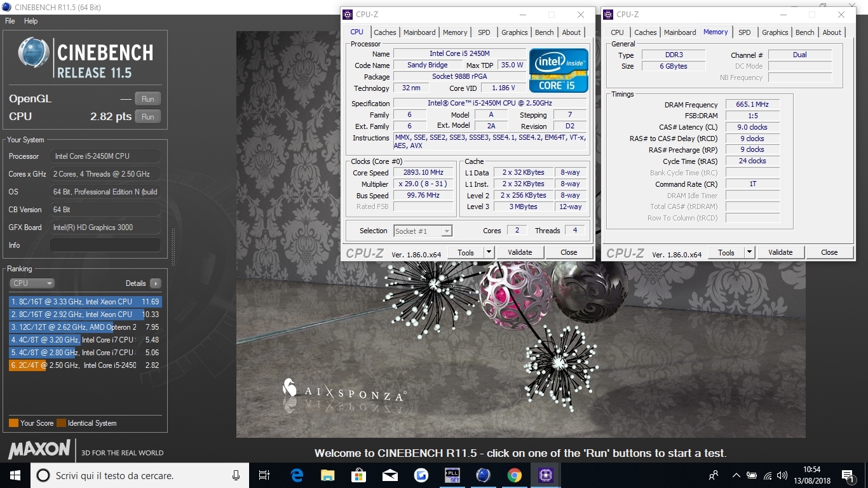Click the Info input field
The width and height of the screenshot is (868, 488).
(105, 245)
